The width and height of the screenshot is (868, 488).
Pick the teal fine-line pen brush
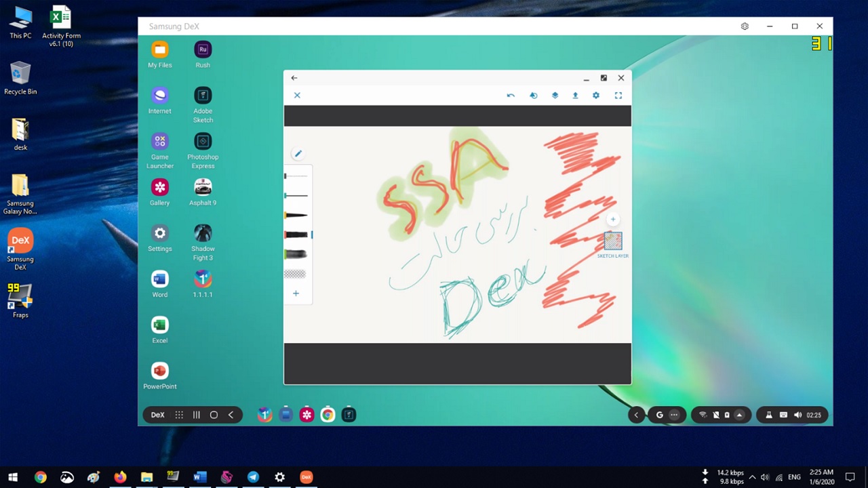[x=296, y=195]
